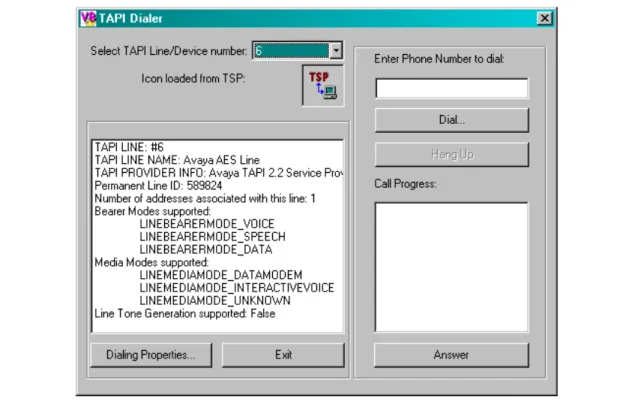The image size is (629, 408).
Task: Select LINEBEARERMODE_DATA entry
Action: click(x=206, y=250)
